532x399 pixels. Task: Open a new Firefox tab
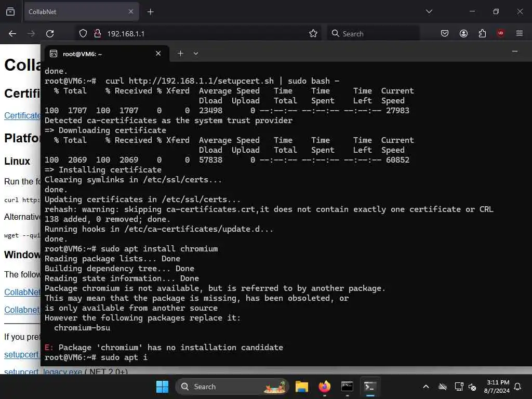tap(150, 12)
